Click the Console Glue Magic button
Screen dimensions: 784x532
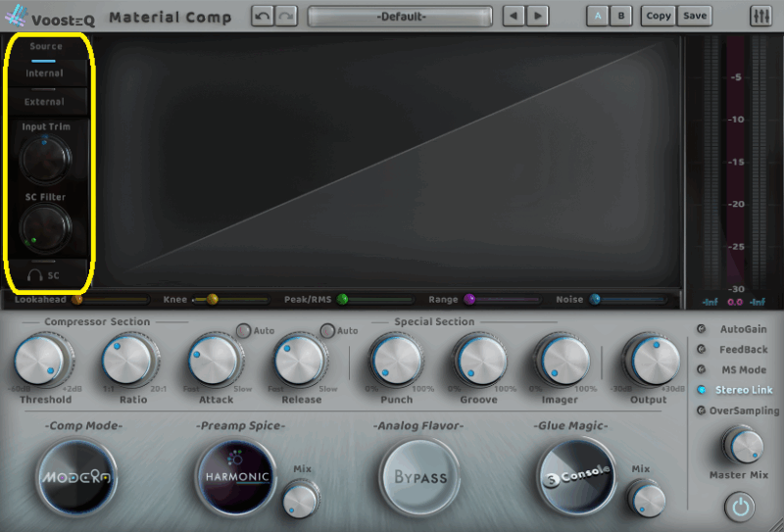[x=578, y=476]
